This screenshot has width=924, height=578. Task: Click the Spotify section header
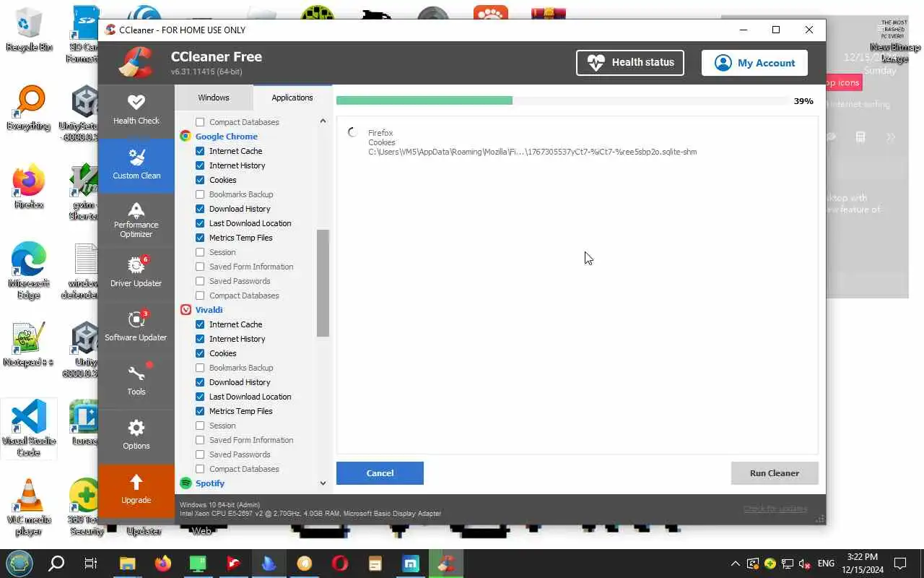[x=210, y=483]
